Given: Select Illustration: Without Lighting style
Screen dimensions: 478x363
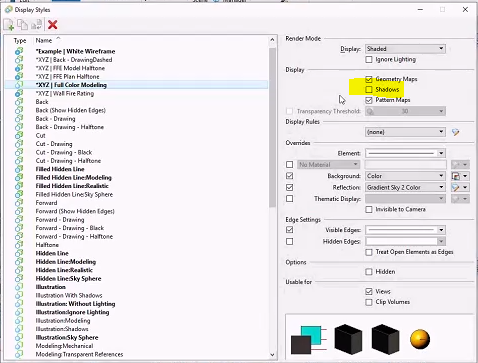Looking at the screenshot, I should (75, 304).
